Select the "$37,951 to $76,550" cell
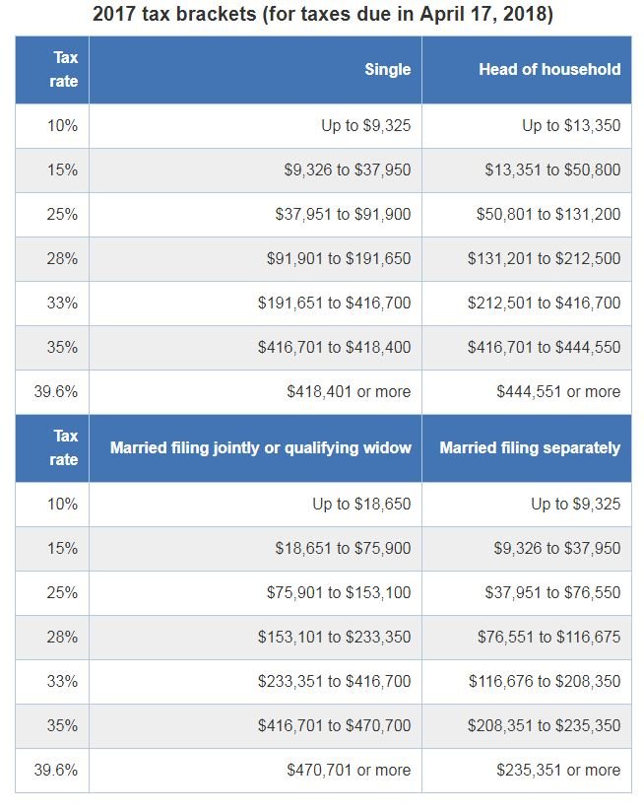 point(552,592)
